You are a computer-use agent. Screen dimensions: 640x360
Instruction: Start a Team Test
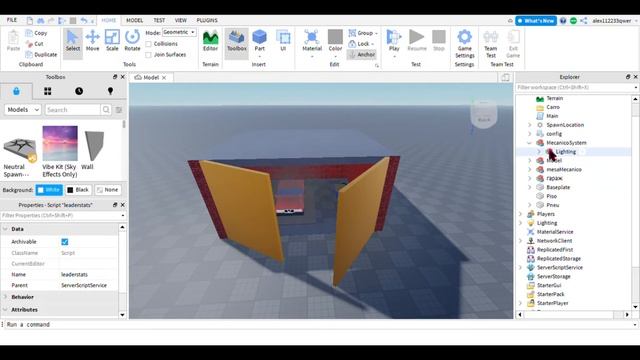[491, 44]
